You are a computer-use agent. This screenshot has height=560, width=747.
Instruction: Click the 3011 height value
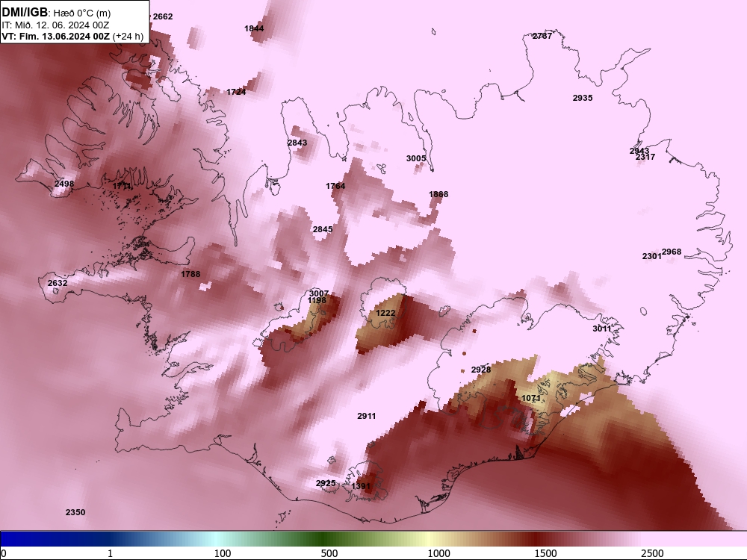coord(601,329)
